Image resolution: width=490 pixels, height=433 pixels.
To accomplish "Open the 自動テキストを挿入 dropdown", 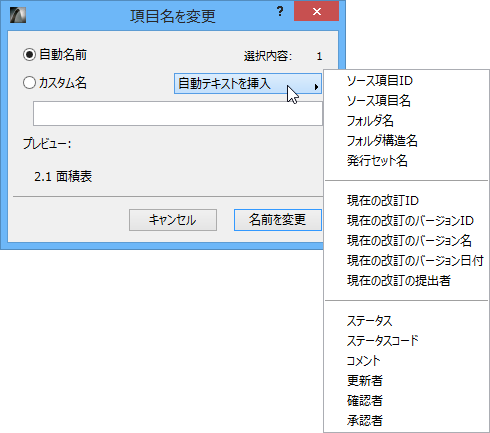I will 248,84.
